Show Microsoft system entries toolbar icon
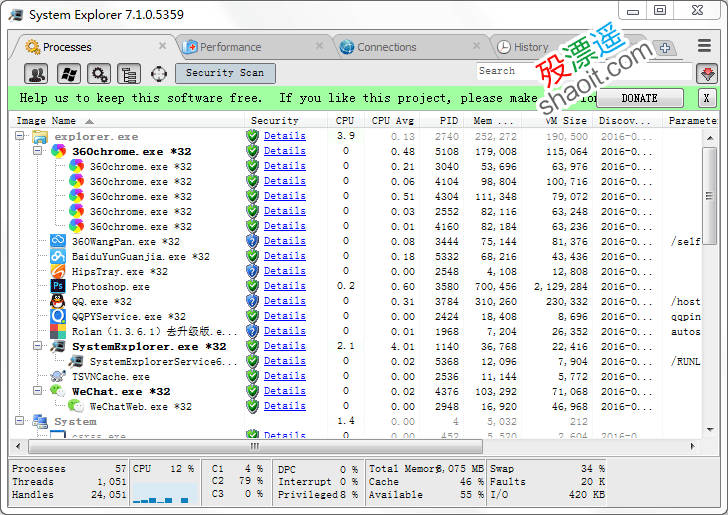This screenshot has height=515, width=728. (68, 74)
